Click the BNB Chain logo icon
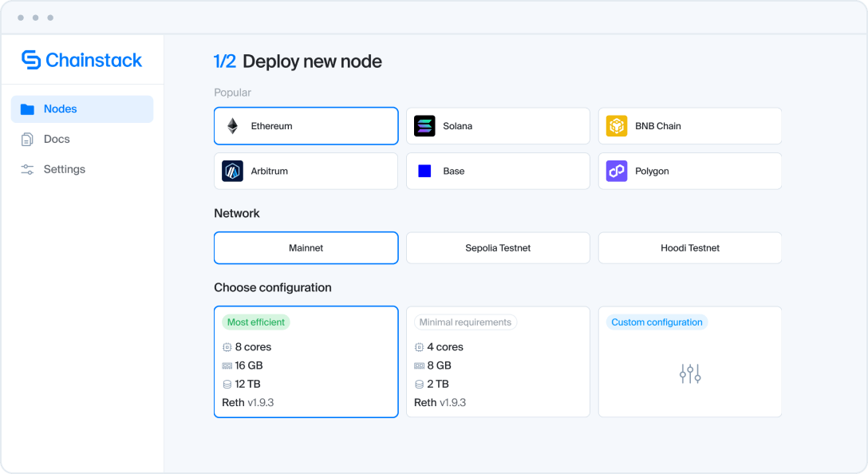Screen dimensions: 868x474 click(617, 126)
